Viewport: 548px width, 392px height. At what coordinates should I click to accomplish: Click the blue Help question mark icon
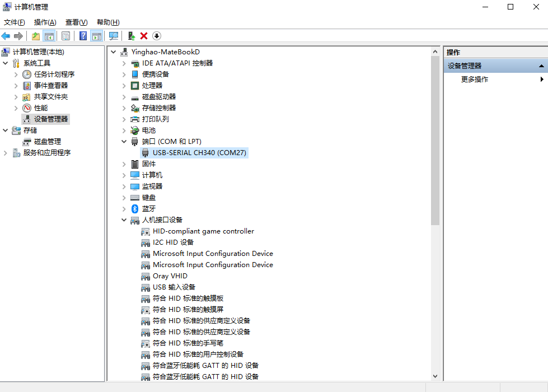pos(83,36)
